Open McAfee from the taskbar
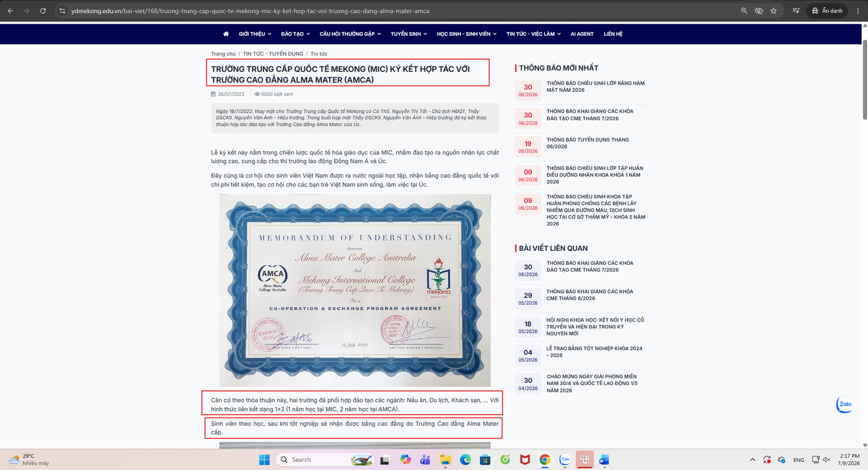Screen dimensions: 868x470 coord(525,460)
